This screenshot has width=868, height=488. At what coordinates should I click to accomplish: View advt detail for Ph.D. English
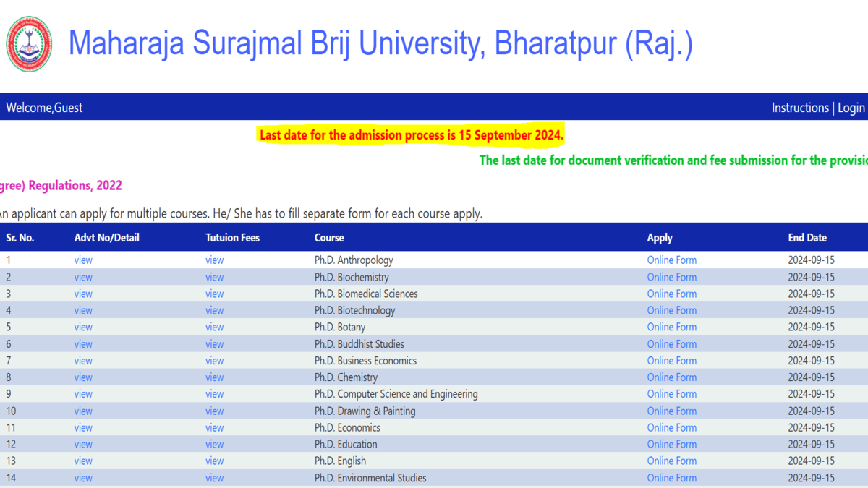click(x=83, y=461)
